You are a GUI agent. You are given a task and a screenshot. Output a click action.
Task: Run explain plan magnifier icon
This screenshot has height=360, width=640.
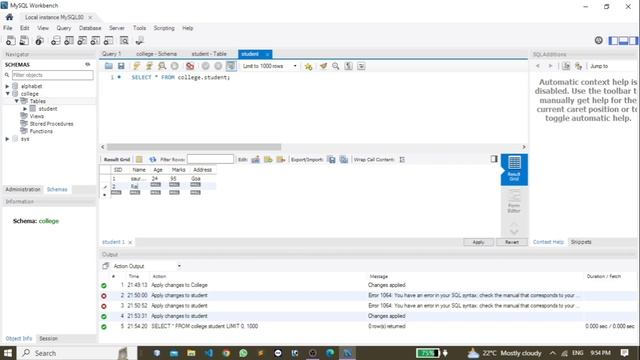[x=162, y=66]
